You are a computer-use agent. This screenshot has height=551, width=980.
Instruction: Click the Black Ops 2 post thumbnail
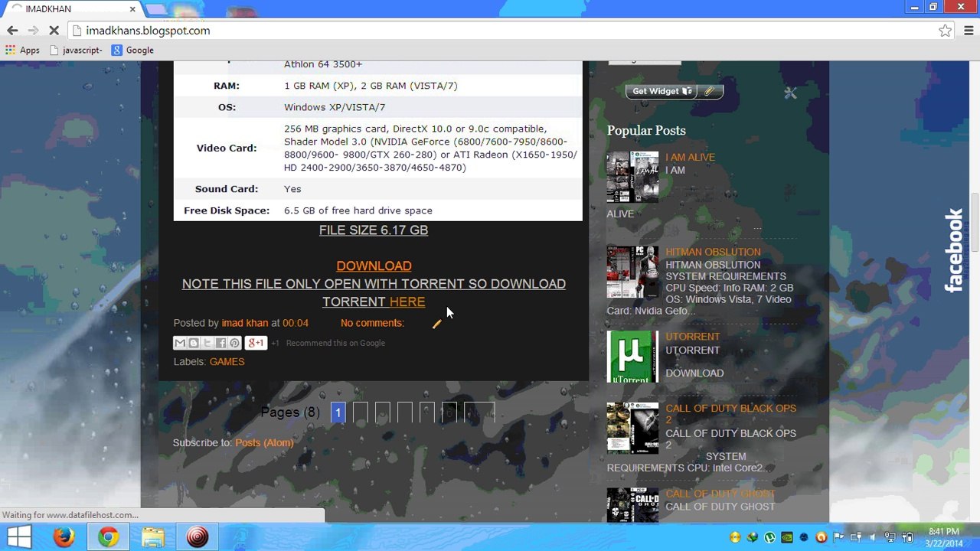coord(632,428)
